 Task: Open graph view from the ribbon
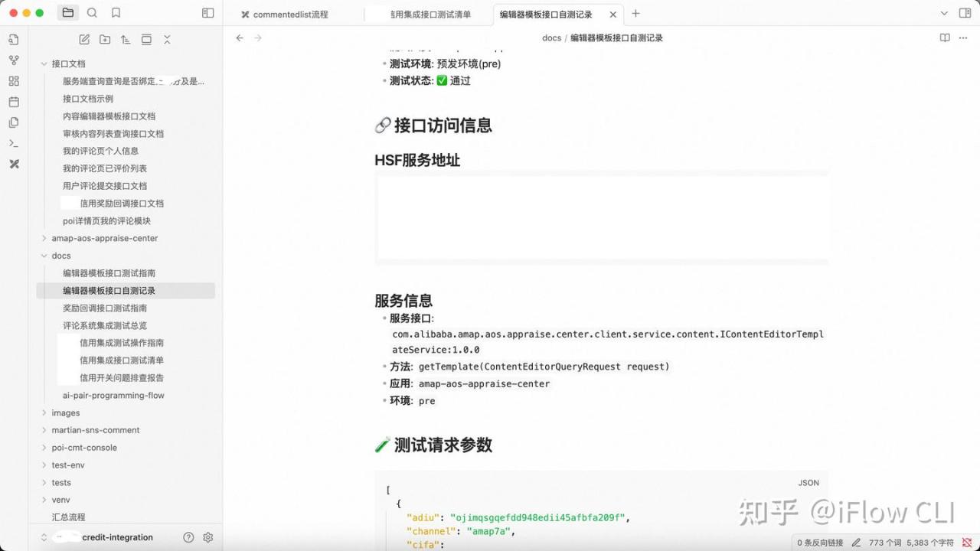coord(14,60)
